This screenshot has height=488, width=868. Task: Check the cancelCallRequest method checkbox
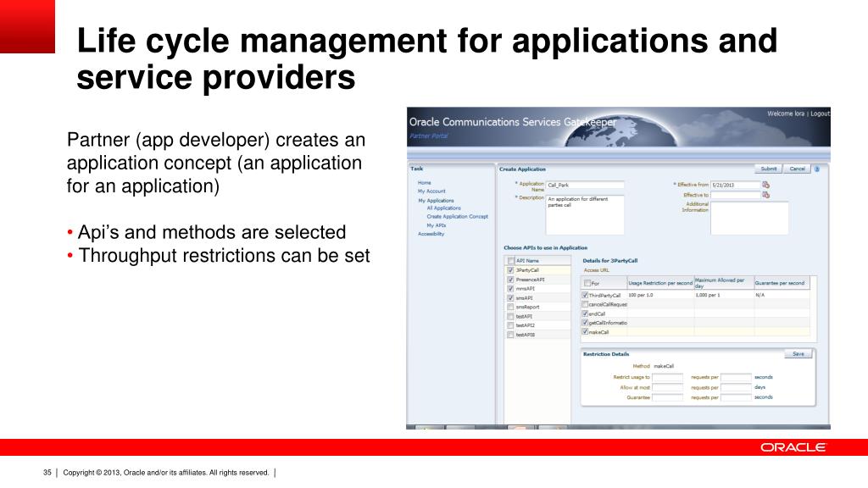[x=585, y=304]
